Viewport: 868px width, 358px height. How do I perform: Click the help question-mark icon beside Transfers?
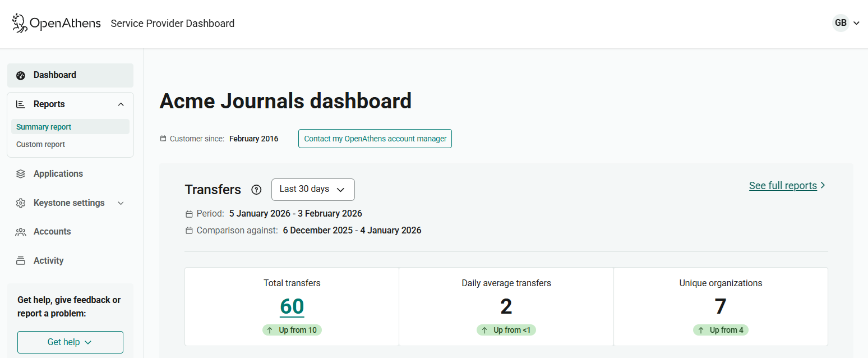click(256, 190)
